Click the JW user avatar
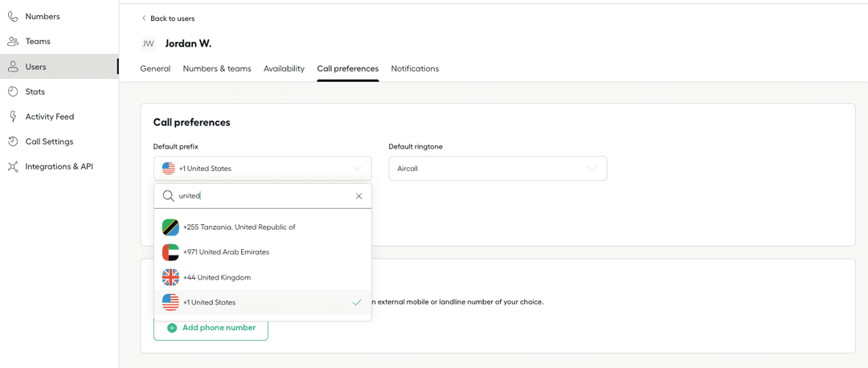This screenshot has height=368, width=868. click(x=149, y=43)
